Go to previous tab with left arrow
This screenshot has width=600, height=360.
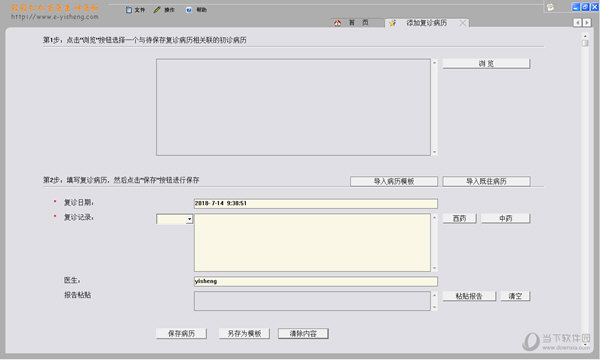(x=577, y=23)
